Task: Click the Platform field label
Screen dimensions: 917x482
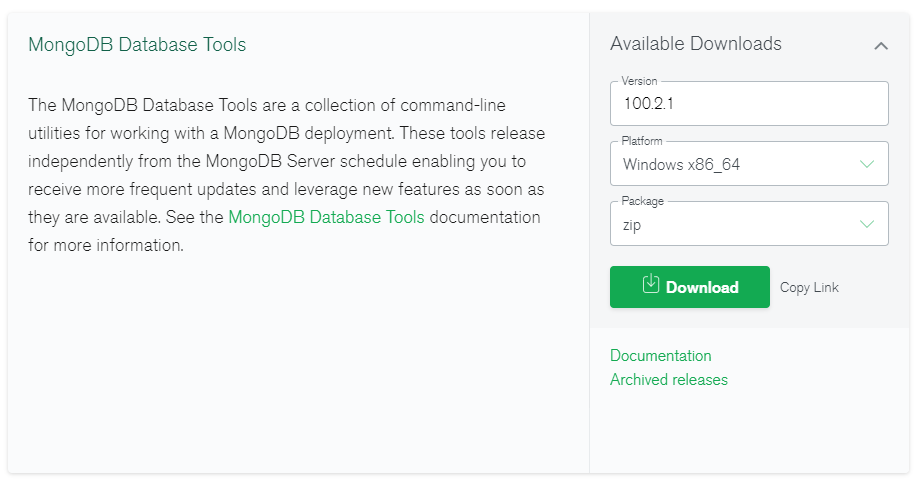Action: tap(642, 141)
